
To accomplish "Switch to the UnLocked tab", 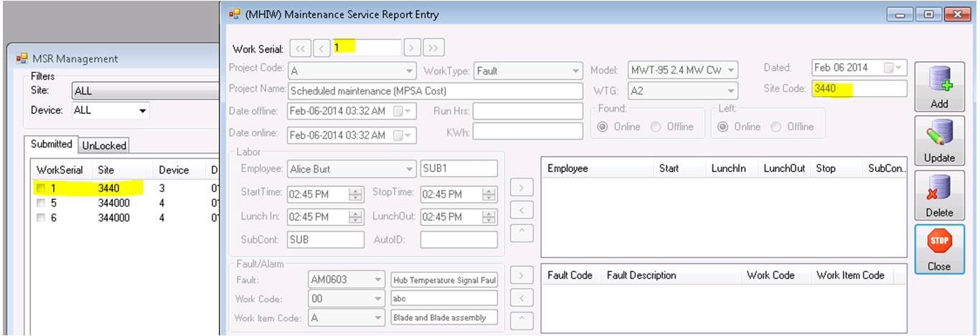I will tap(104, 145).
